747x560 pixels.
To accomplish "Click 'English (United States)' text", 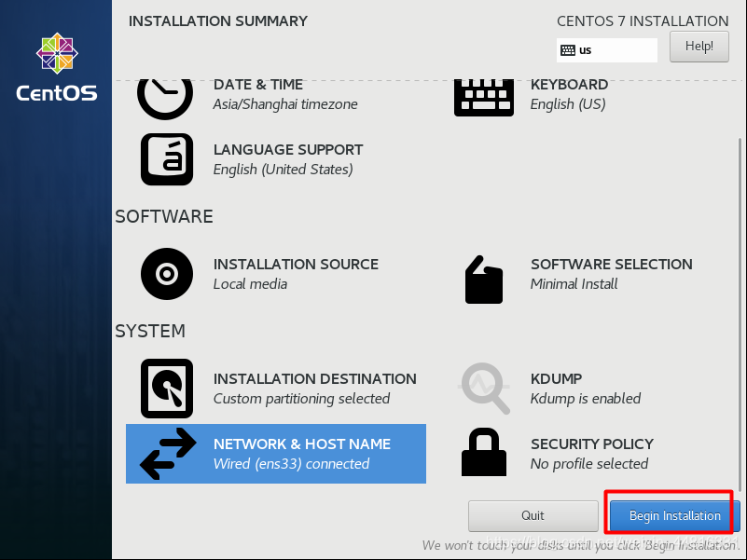I will coord(283,170).
